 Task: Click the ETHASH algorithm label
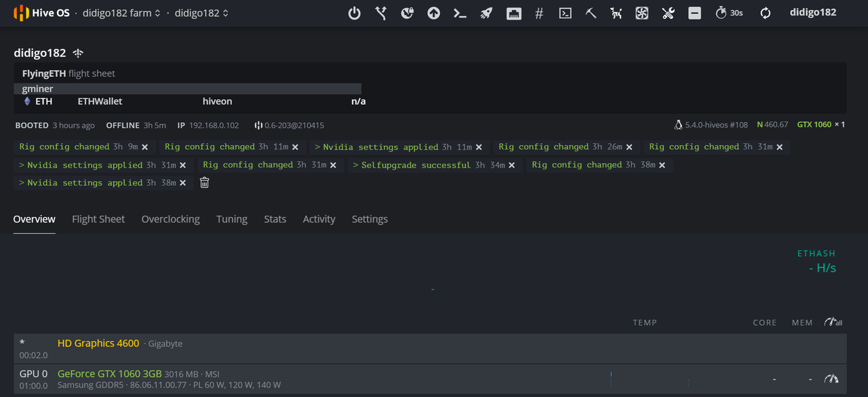(x=816, y=254)
